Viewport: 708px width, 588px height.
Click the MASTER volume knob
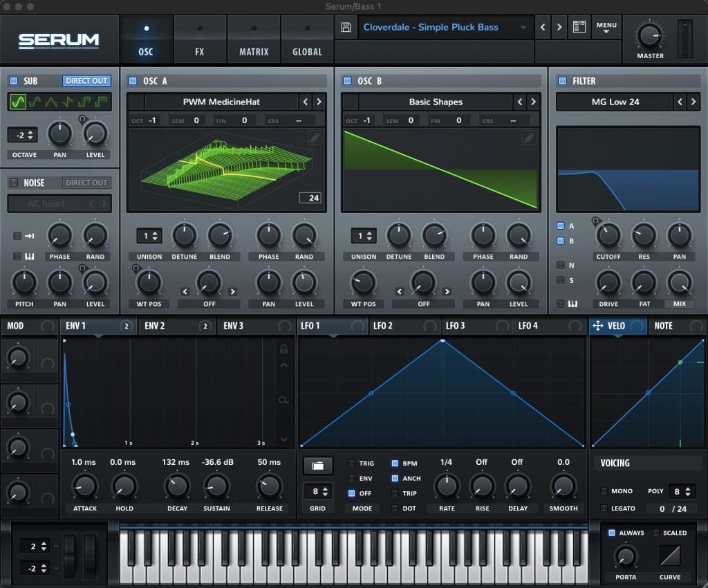pyautogui.click(x=649, y=35)
